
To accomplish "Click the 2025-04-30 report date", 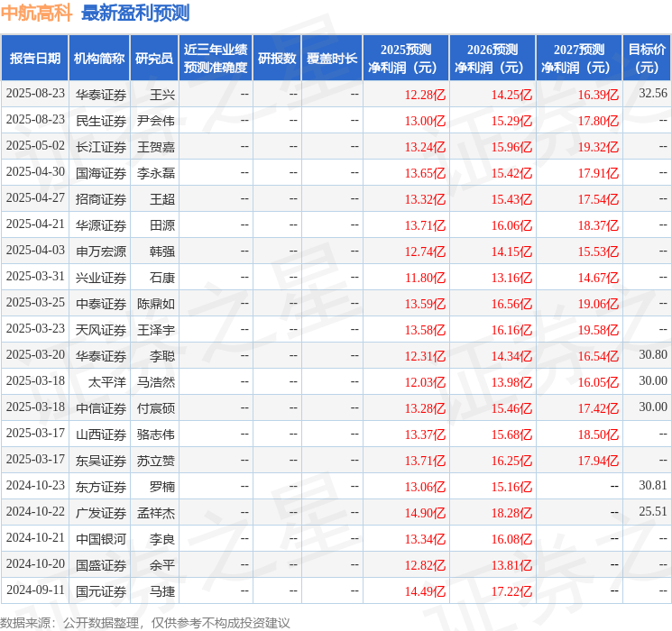I will click(x=35, y=172).
